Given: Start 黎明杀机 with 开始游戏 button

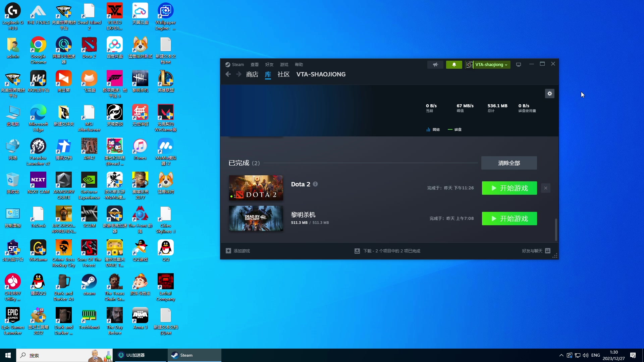Looking at the screenshot, I should coord(509,219).
